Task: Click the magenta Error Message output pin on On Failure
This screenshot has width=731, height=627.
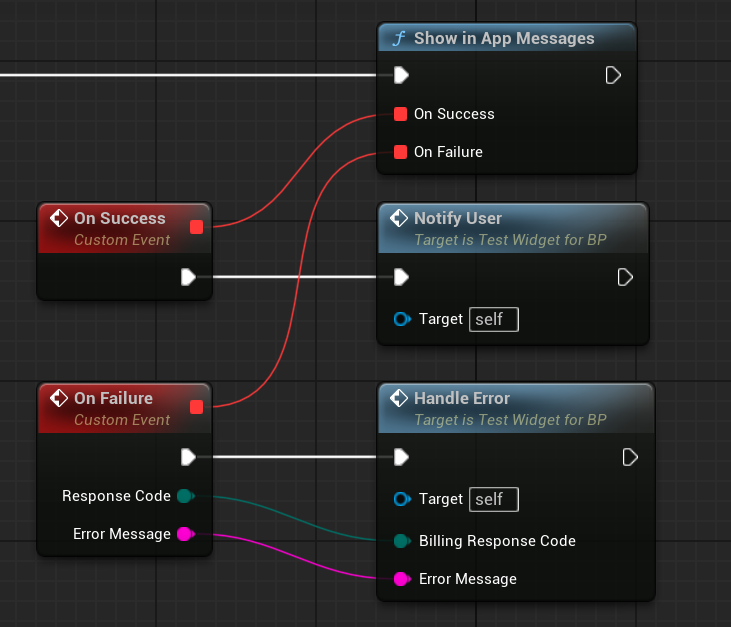Action: (x=185, y=534)
